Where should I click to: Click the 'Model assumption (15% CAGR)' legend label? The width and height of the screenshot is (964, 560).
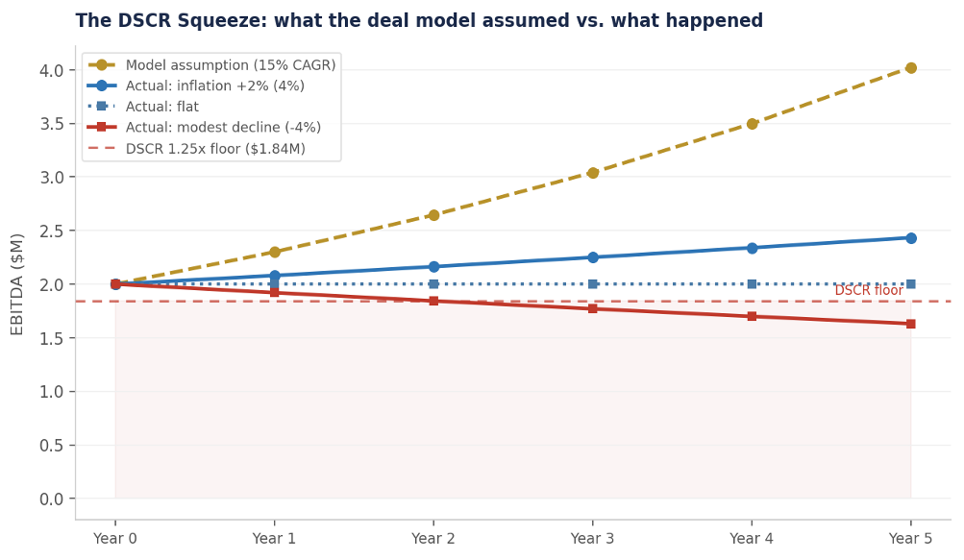[231, 65]
